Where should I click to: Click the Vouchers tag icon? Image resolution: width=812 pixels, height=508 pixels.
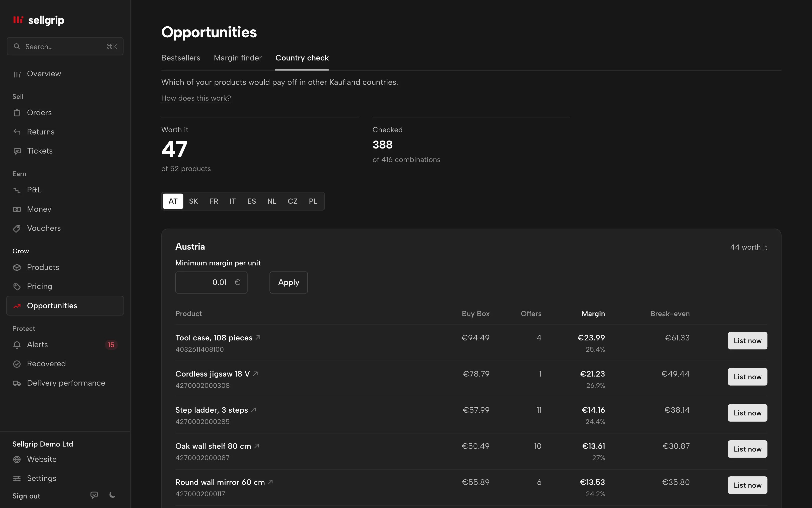17,229
